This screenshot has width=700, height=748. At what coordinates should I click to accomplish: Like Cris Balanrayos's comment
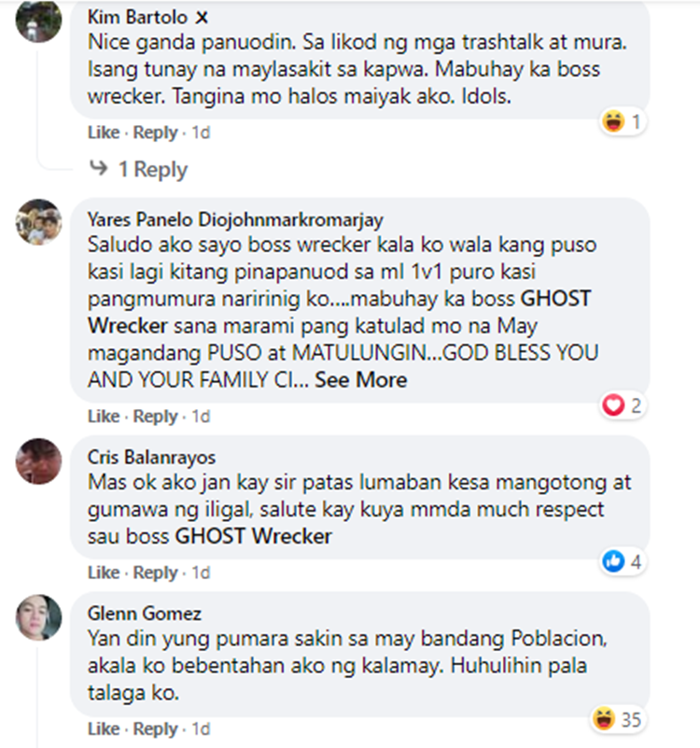pos(104,572)
